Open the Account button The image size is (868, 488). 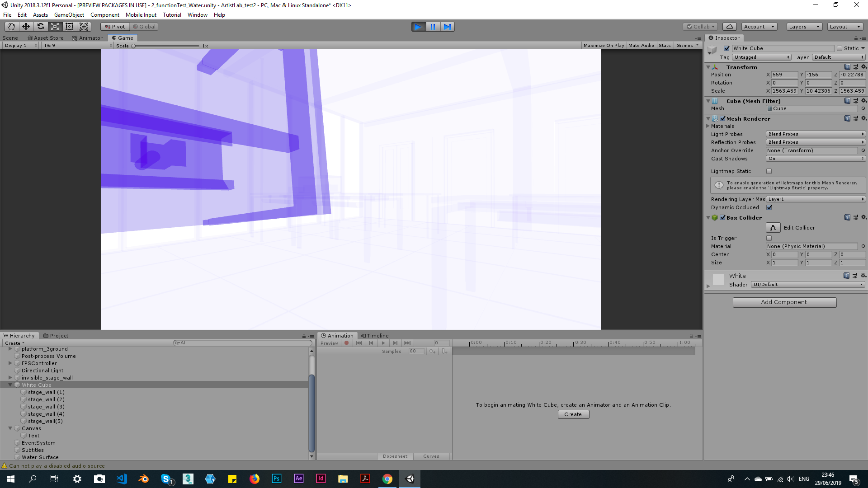[759, 27]
